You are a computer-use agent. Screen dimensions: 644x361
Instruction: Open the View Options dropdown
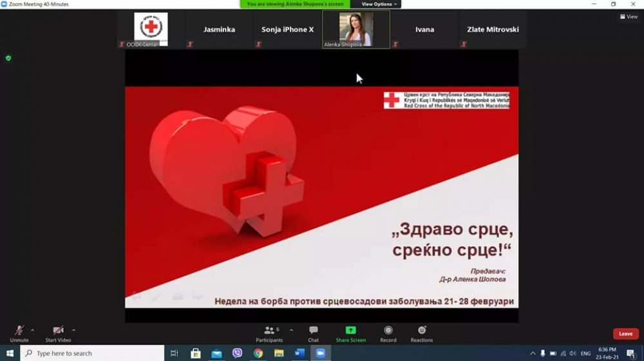[379, 4]
